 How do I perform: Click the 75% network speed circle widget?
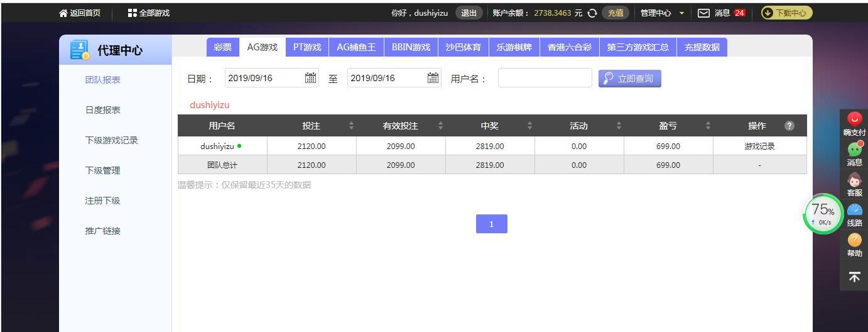point(823,214)
